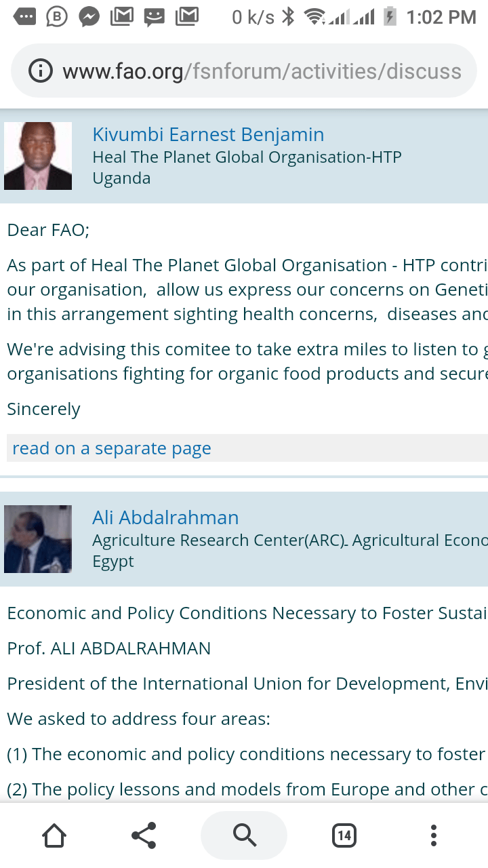Tap the search magnifier button
This screenshot has width=488, height=868.
243,835
